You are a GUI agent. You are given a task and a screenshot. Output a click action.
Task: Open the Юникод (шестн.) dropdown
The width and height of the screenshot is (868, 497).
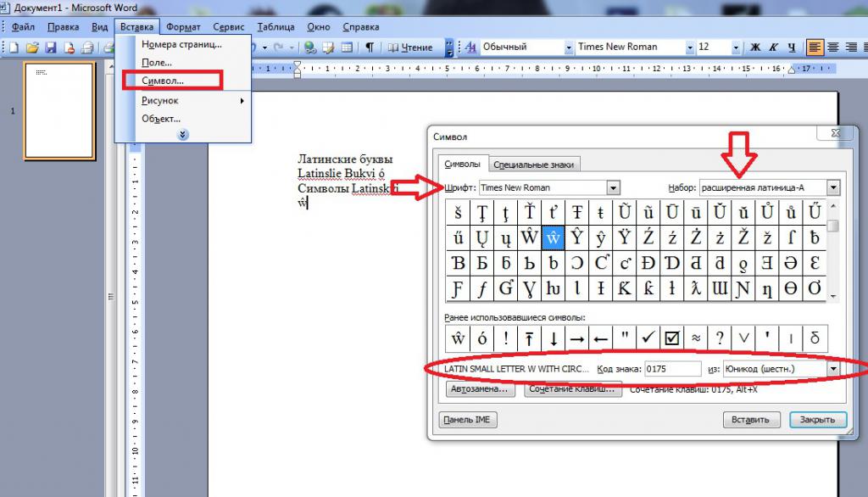(833, 369)
